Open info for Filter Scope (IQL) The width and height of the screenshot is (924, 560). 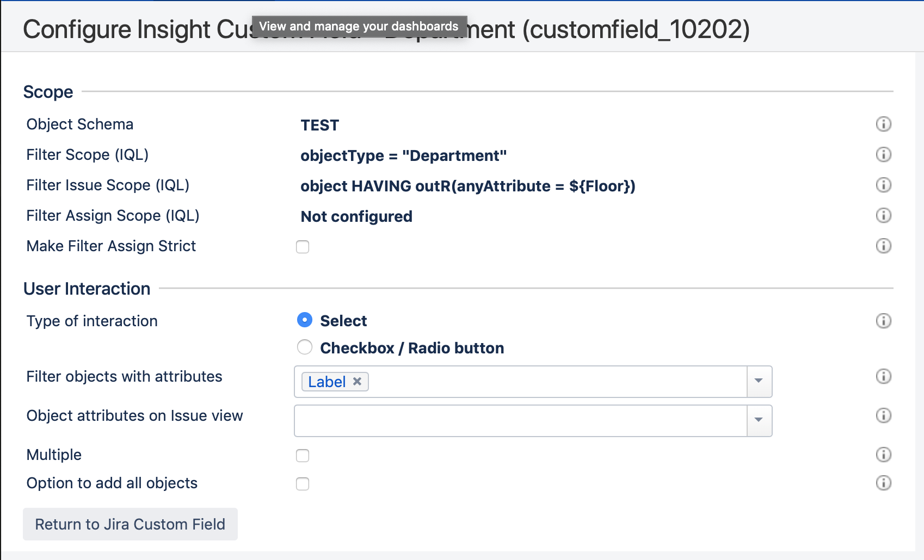(x=884, y=154)
